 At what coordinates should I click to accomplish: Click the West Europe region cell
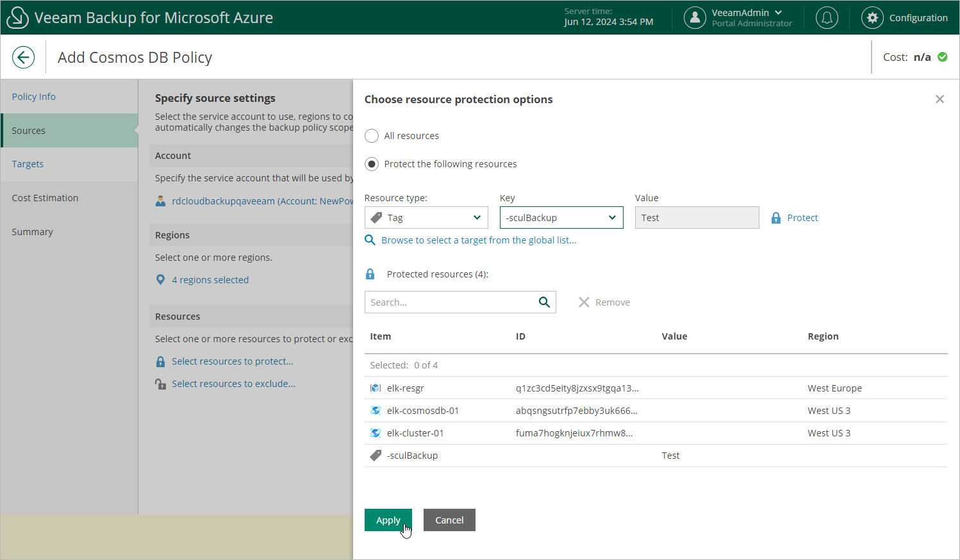[834, 388]
